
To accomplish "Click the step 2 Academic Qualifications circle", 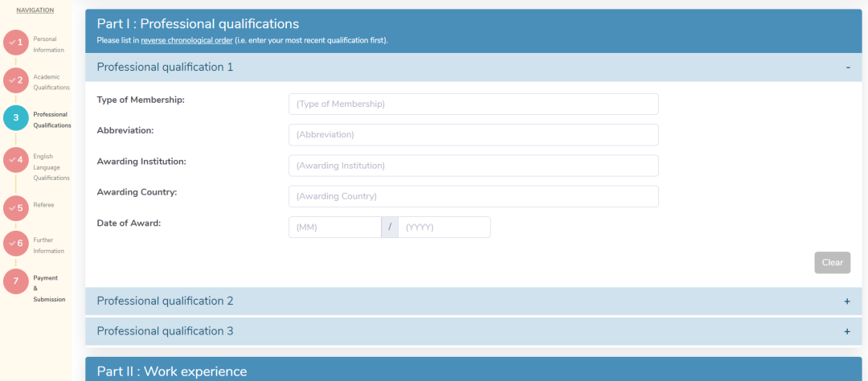I will [x=16, y=80].
